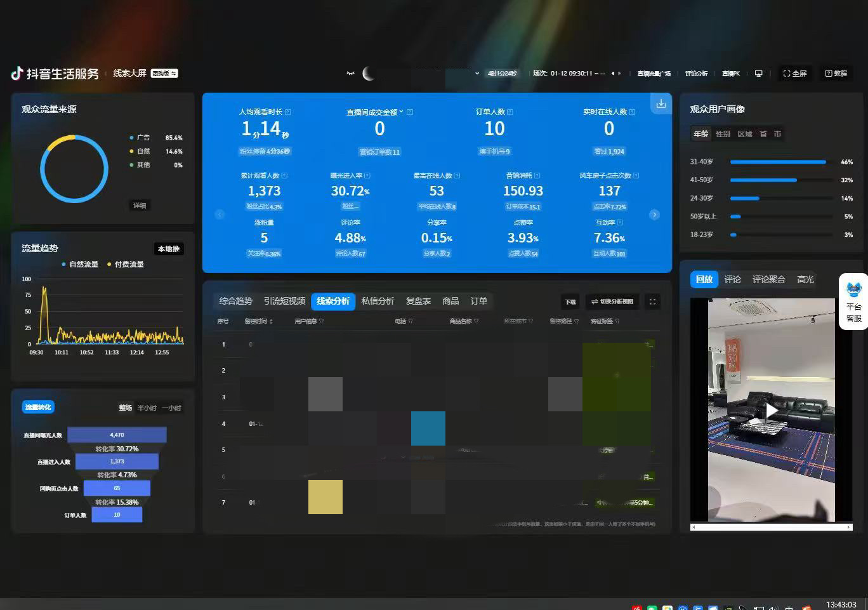The image size is (868, 610).
Task: Open the screen-cast monitor icon in the top bar
Action: (758, 74)
